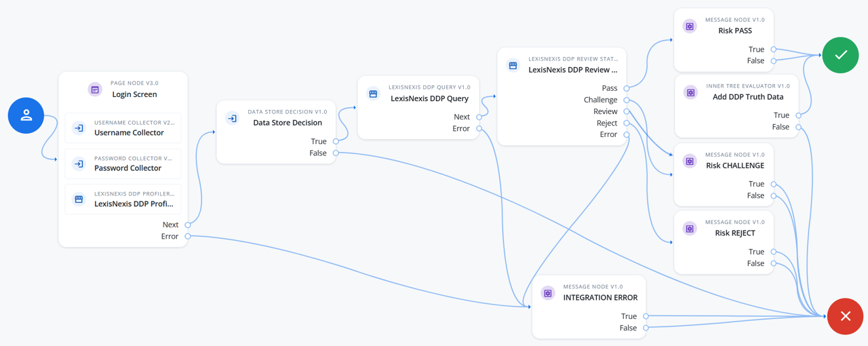
Task: Select the Username Collector row
Action: pyautogui.click(x=123, y=128)
